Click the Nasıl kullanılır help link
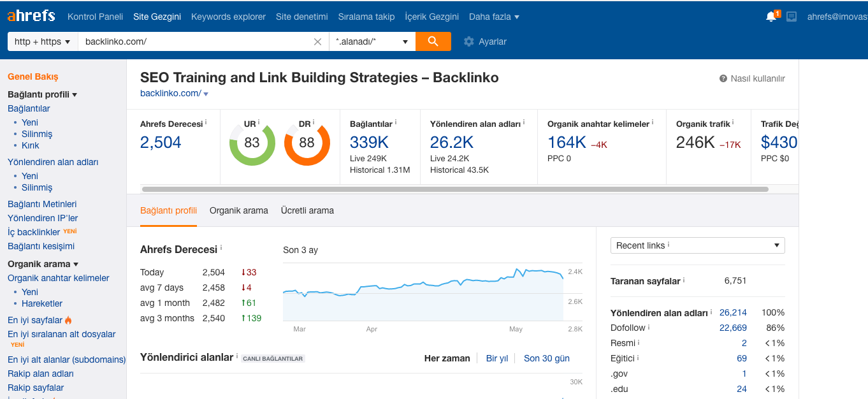The height and width of the screenshot is (399, 868). pos(758,78)
